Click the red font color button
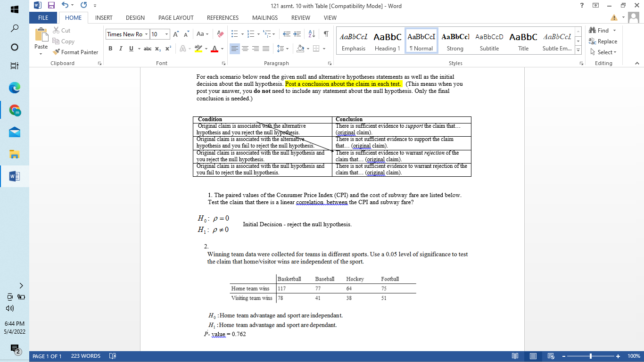The image size is (644, 362). coord(215,49)
